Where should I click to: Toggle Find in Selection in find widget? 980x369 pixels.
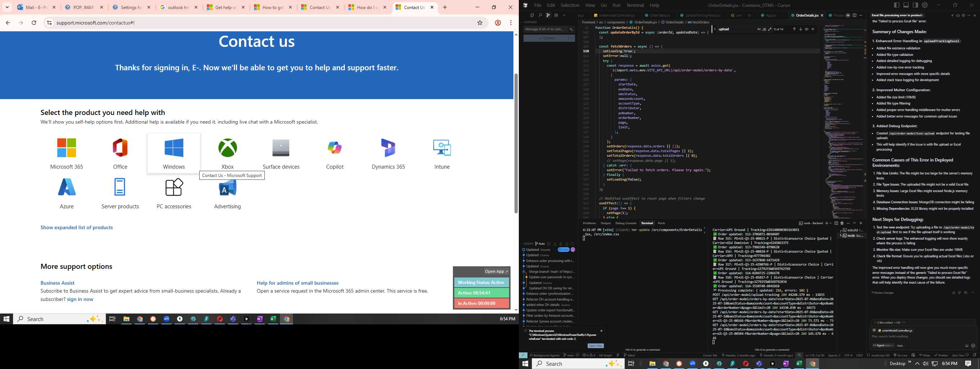pyautogui.click(x=807, y=29)
